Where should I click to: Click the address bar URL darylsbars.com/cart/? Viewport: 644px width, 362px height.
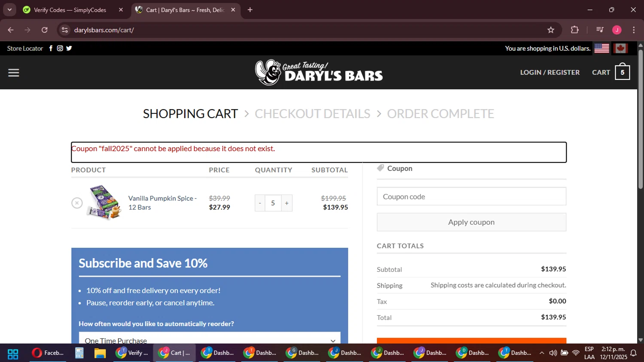coord(104,30)
